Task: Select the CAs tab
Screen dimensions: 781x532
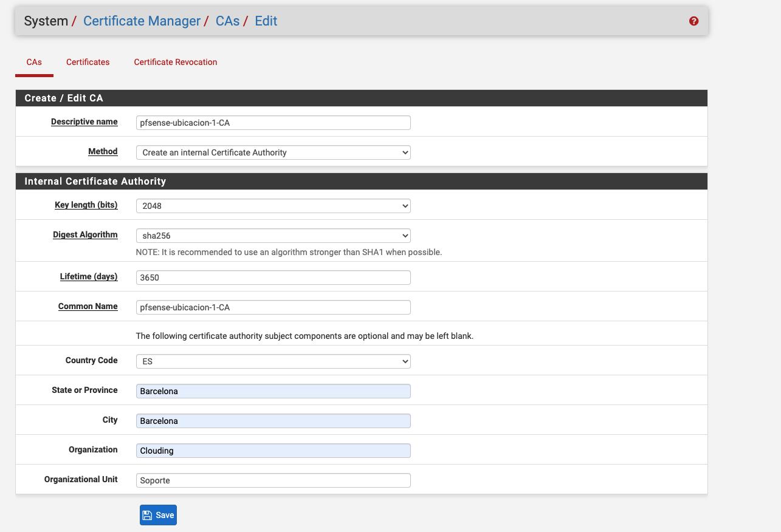Action: [34, 62]
